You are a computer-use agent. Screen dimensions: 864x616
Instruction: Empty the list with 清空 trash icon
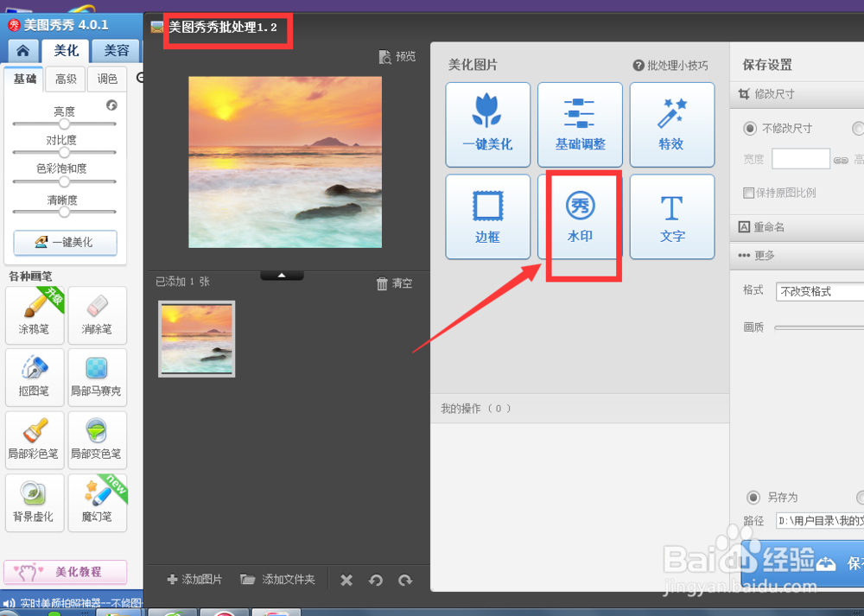click(394, 283)
